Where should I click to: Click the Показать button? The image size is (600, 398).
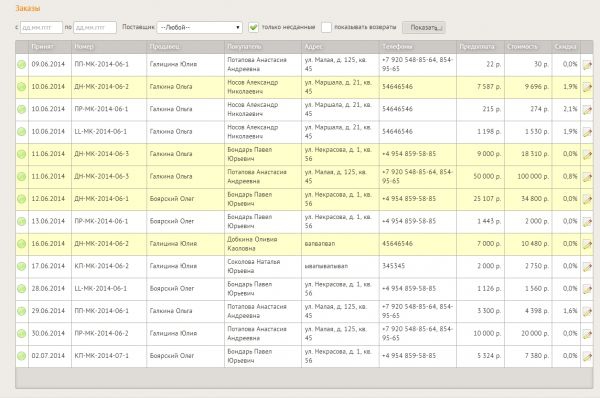coord(424,28)
